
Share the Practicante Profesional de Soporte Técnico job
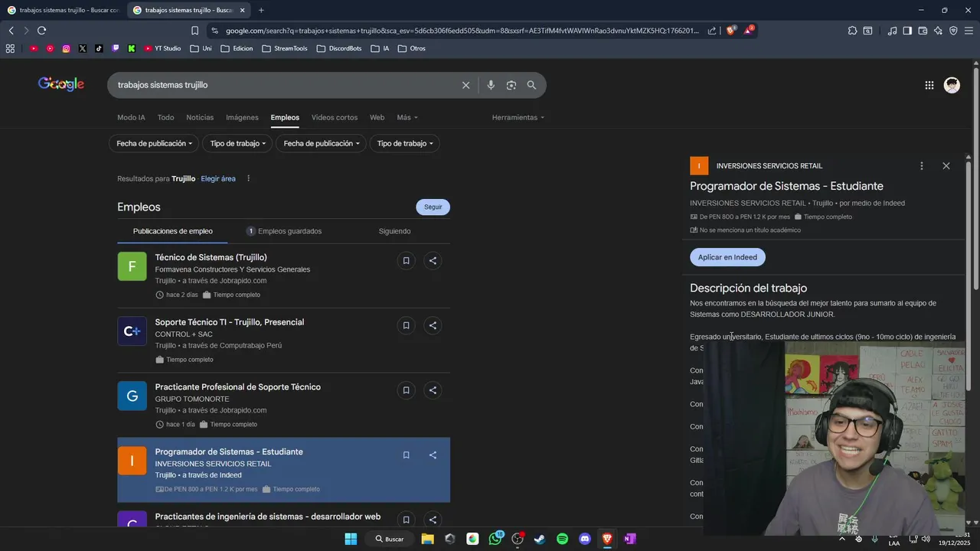pyautogui.click(x=433, y=390)
